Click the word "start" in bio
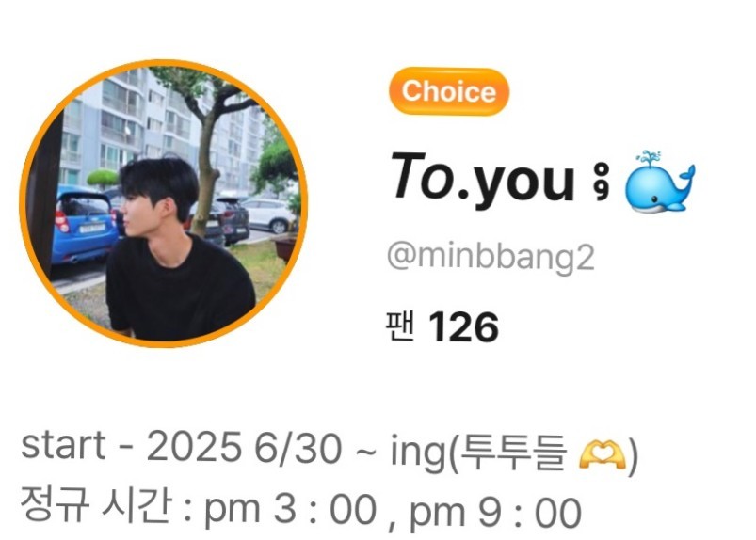Image resolution: width=756 pixels, height=540 pixels. (x=63, y=445)
